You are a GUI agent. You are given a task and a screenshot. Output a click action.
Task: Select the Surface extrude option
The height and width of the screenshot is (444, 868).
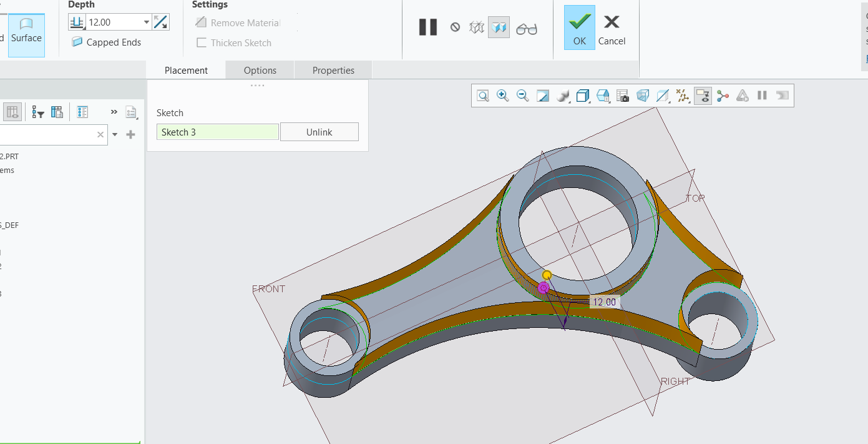[26, 36]
